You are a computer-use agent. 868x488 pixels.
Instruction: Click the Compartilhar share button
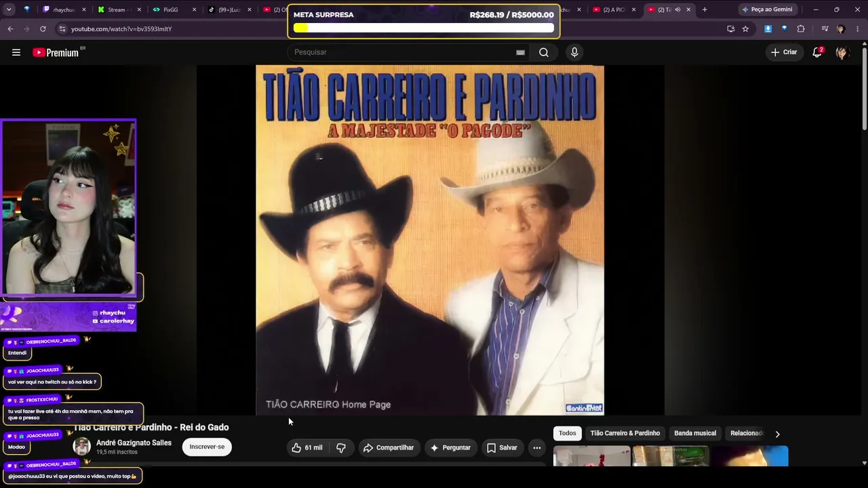point(389,447)
